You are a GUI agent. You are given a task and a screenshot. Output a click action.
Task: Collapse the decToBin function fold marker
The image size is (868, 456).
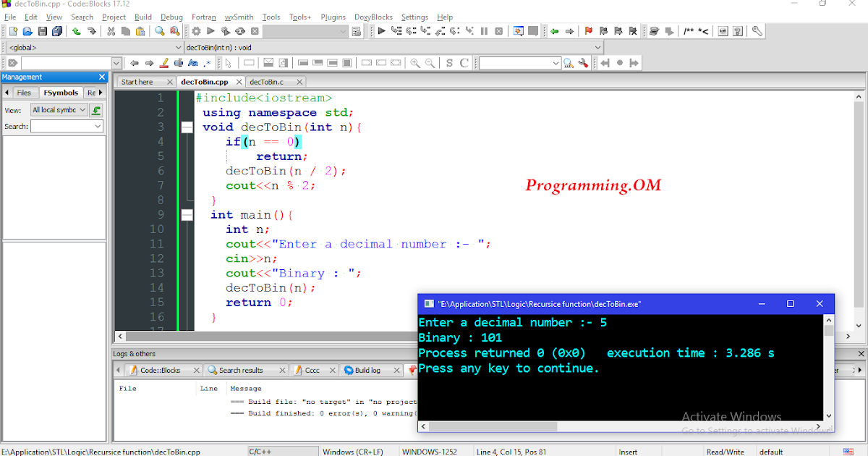click(x=187, y=127)
